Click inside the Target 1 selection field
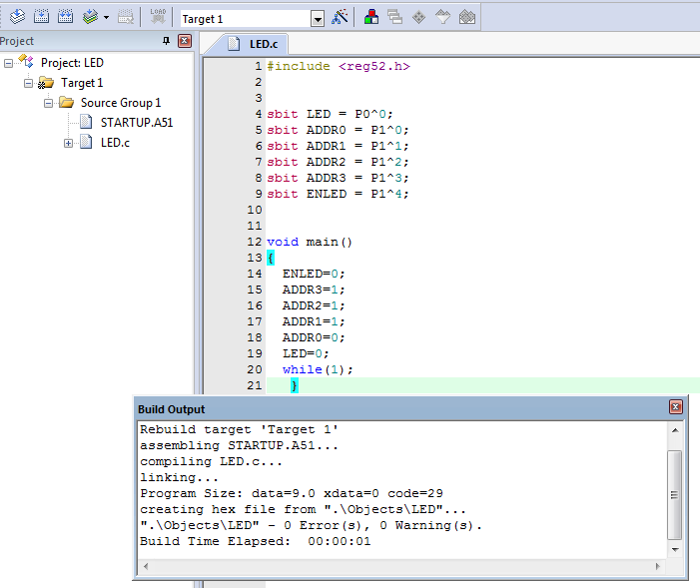The height and width of the screenshot is (588, 700). (x=246, y=19)
